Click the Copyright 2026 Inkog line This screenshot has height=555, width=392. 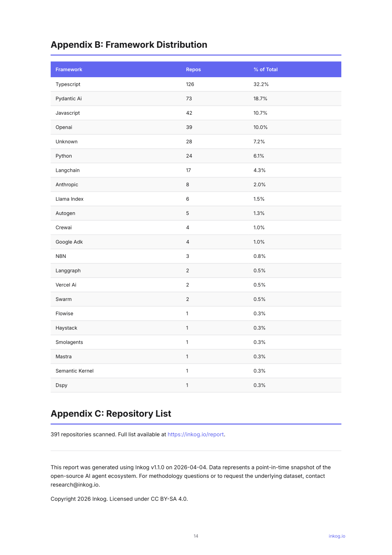click(119, 499)
